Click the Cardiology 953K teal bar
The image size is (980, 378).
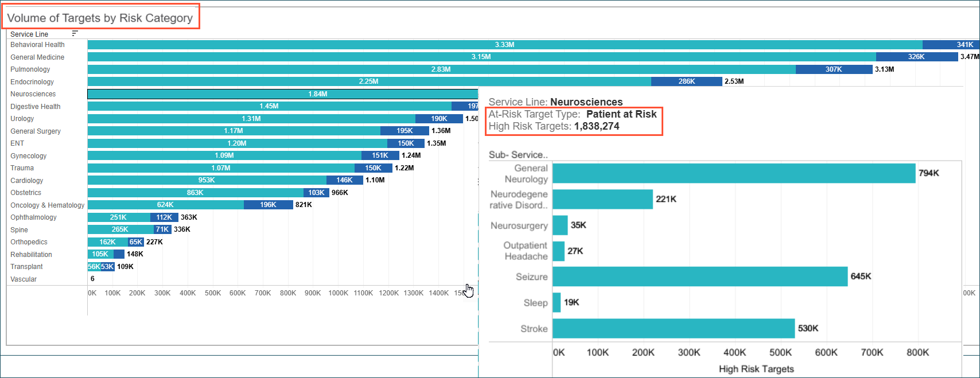click(x=207, y=180)
